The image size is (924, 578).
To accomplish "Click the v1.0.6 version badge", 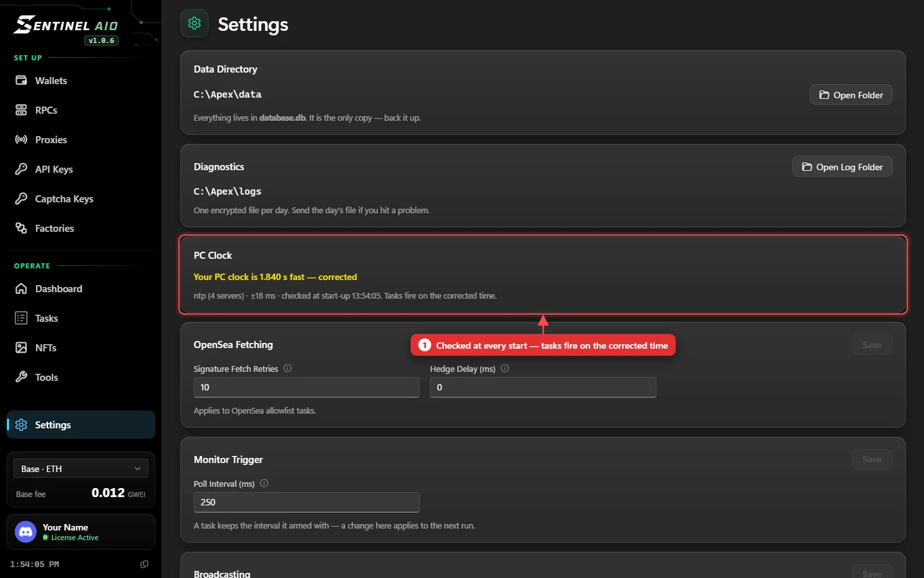I will [101, 40].
